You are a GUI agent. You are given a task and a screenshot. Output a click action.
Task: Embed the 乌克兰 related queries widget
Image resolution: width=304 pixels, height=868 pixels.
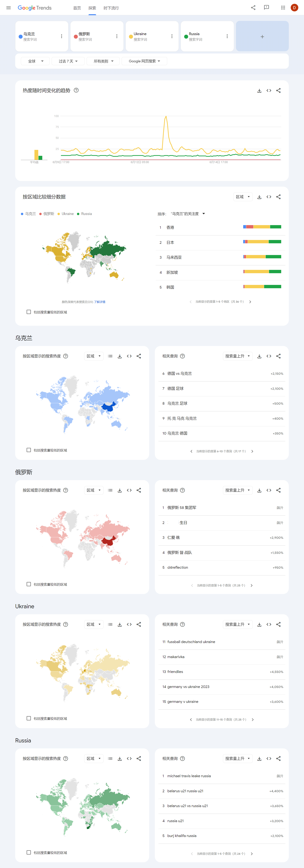pos(269,356)
